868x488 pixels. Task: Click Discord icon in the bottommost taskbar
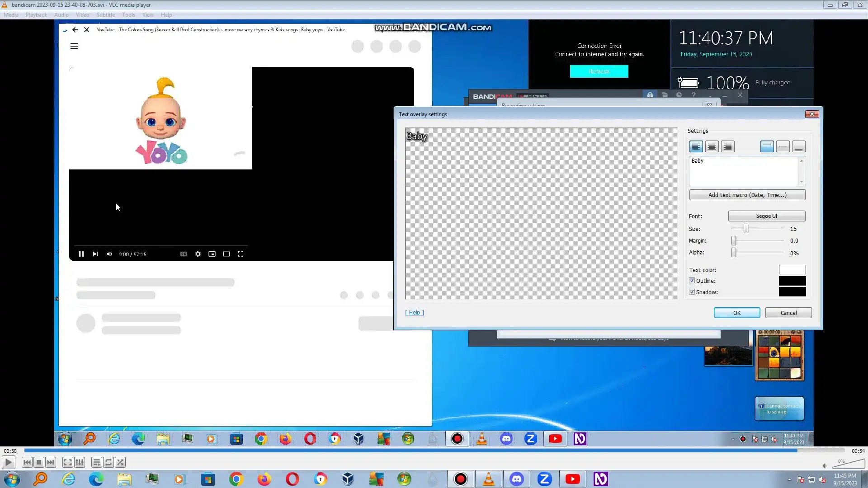click(x=516, y=479)
